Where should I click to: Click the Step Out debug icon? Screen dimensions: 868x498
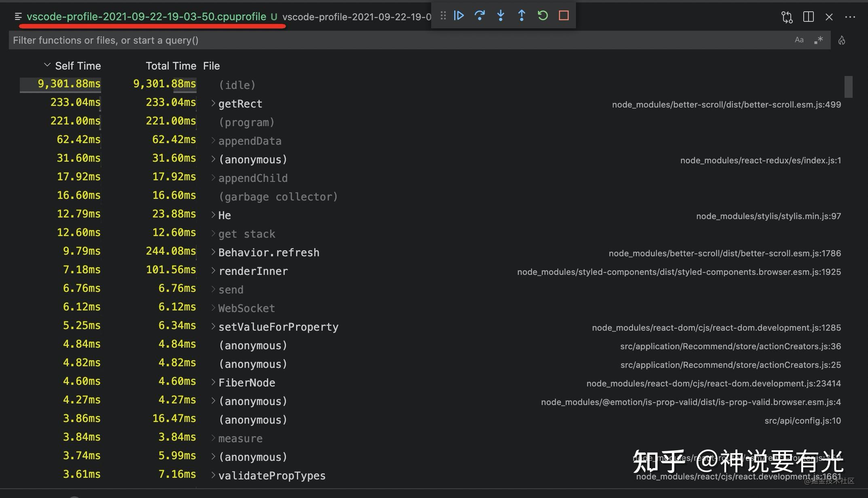pos(522,16)
